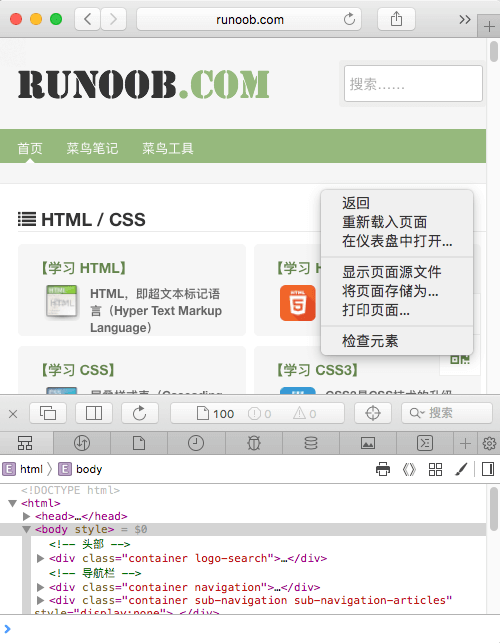500x643 pixels.
Task: Toggle layout grid compositing borders icon
Action: click(x=435, y=469)
